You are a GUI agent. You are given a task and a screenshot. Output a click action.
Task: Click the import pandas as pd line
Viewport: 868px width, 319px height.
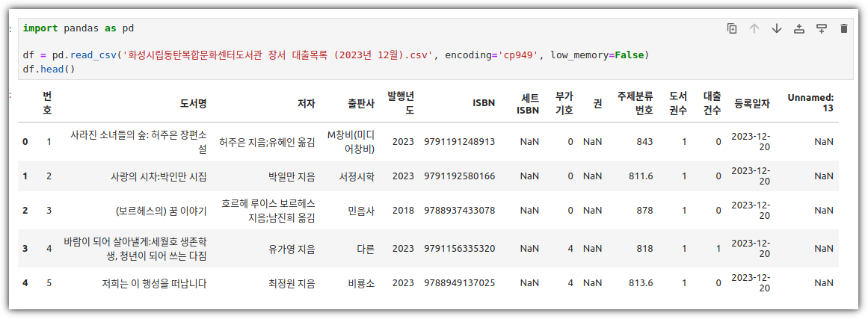coord(78,28)
